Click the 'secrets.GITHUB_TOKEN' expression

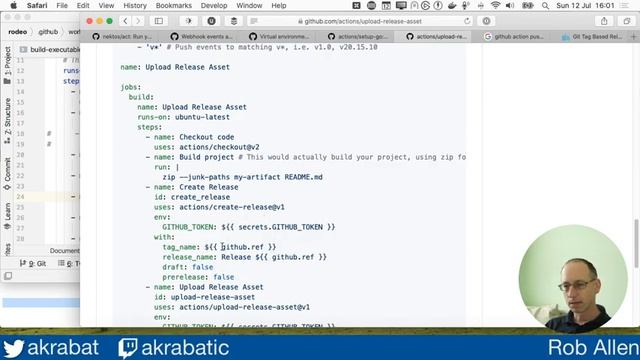click(x=280, y=227)
